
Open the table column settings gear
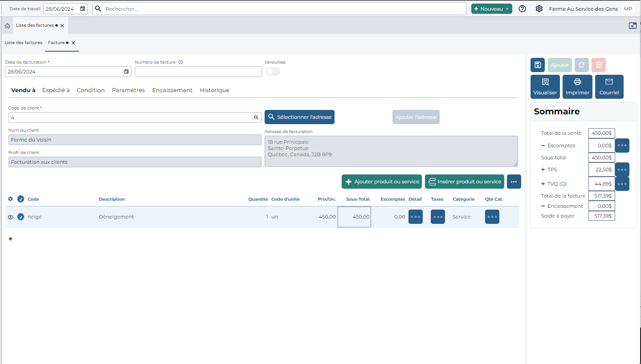pos(11,199)
